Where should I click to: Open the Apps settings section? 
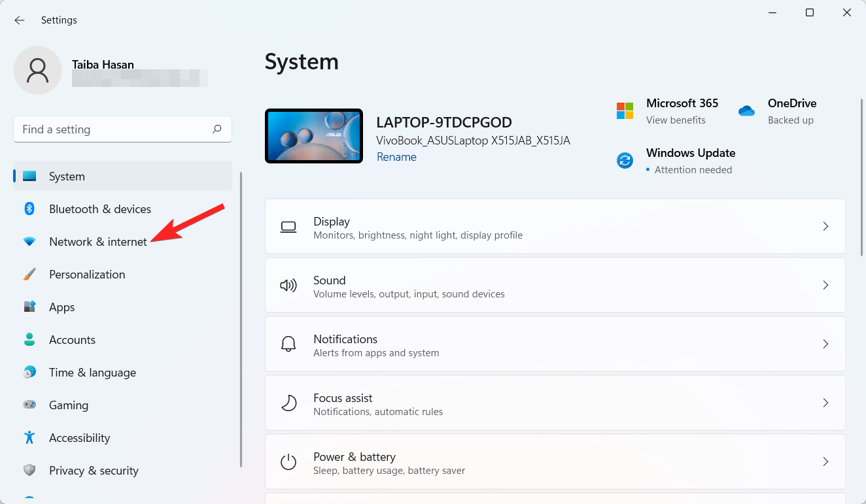(x=62, y=307)
